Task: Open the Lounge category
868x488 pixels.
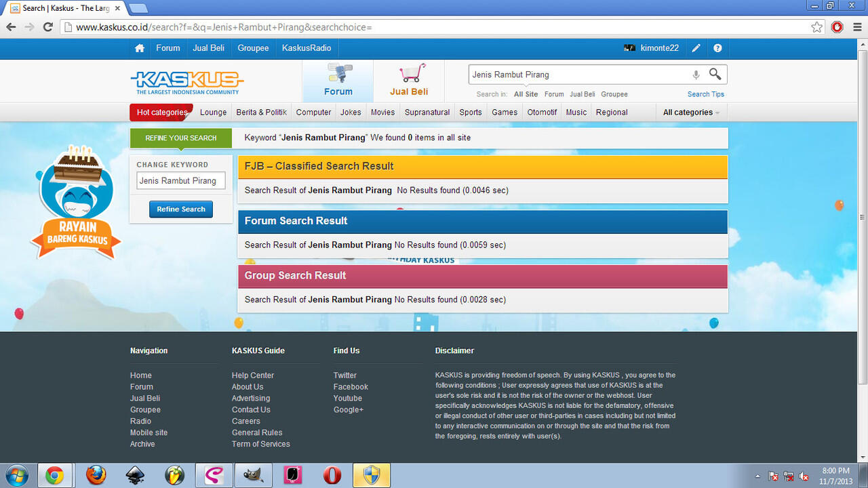Action: [214, 113]
